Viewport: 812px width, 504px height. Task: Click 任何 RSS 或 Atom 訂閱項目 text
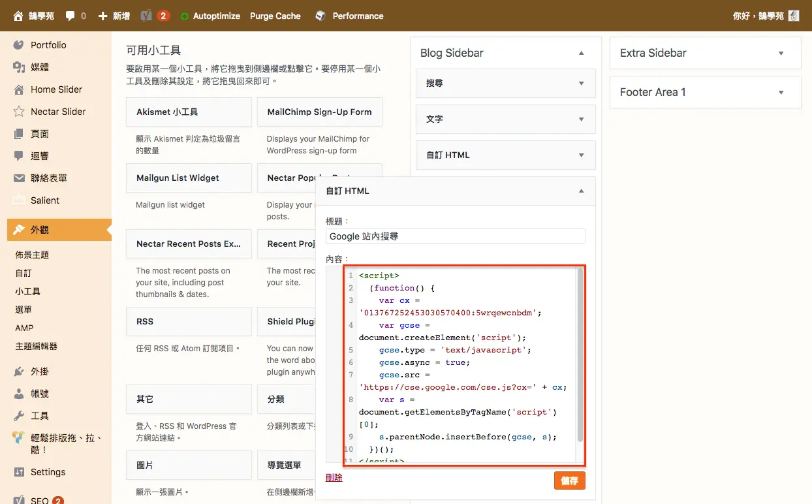[x=188, y=348]
